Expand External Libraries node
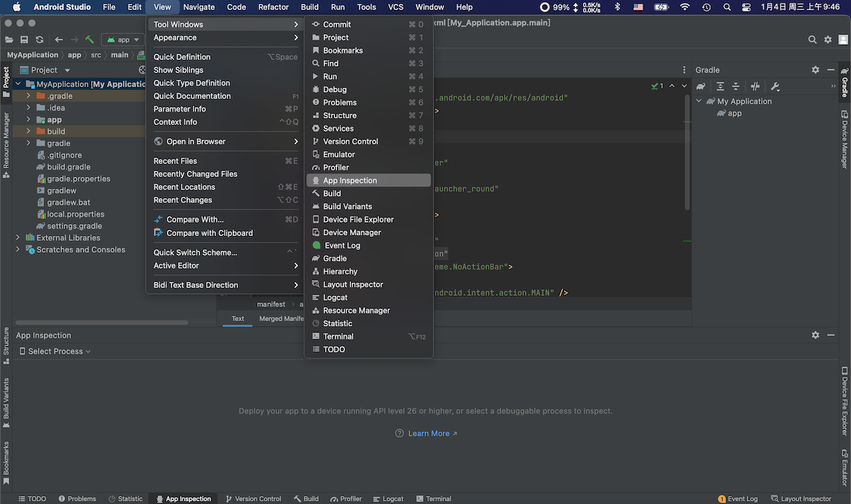The height and width of the screenshot is (504, 851). (18, 238)
